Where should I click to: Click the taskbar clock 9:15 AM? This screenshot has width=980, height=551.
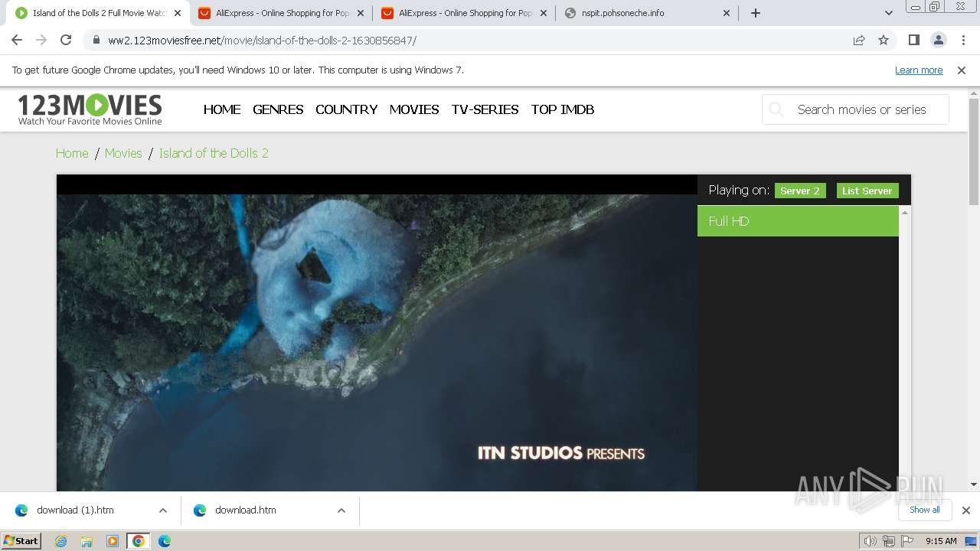[941, 541]
